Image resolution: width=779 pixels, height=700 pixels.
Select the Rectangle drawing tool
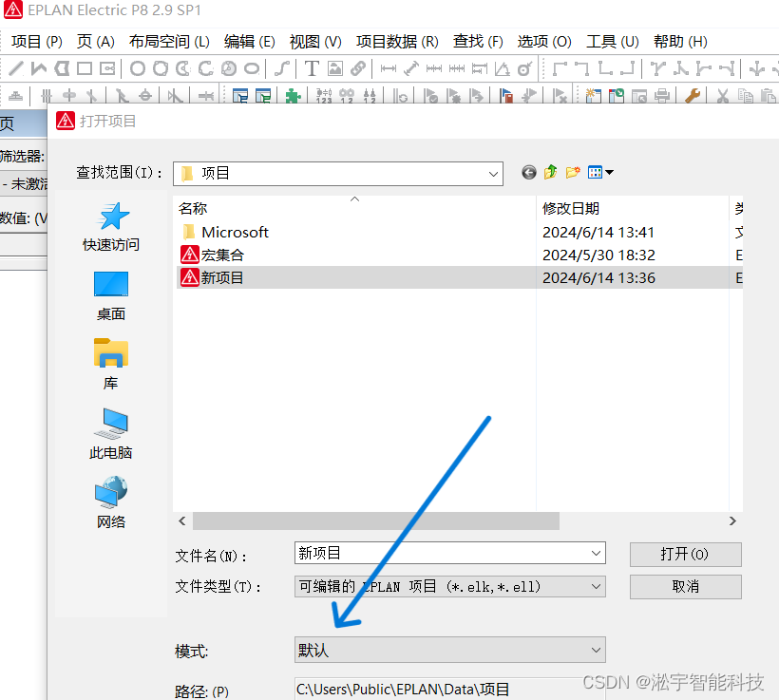pos(85,68)
